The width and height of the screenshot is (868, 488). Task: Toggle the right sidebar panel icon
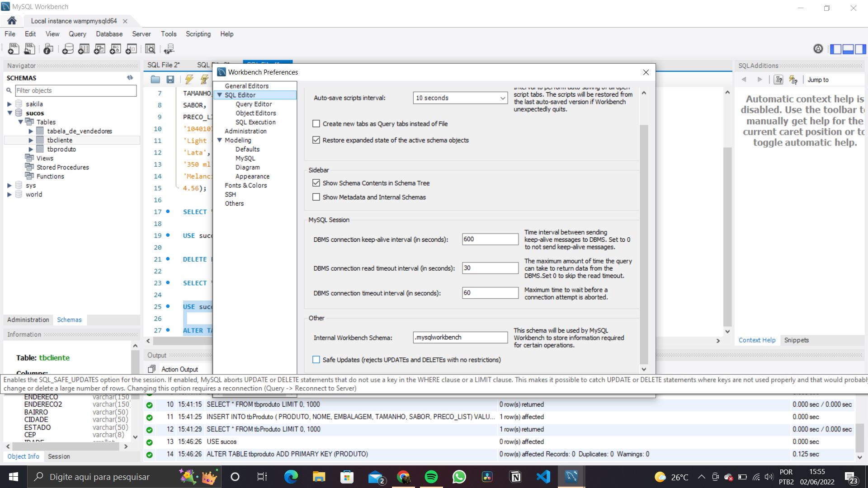pyautogui.click(x=860, y=49)
